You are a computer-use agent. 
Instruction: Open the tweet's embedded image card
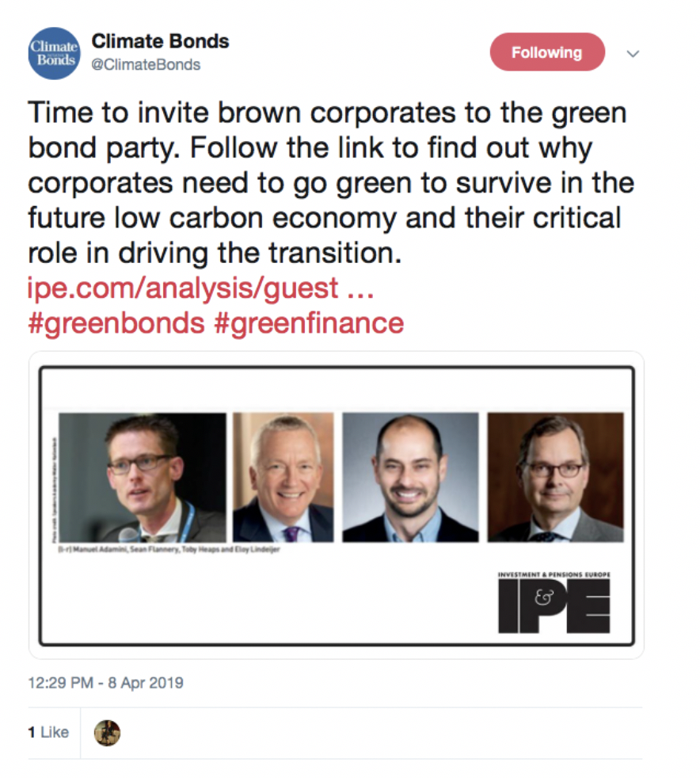pos(337,505)
